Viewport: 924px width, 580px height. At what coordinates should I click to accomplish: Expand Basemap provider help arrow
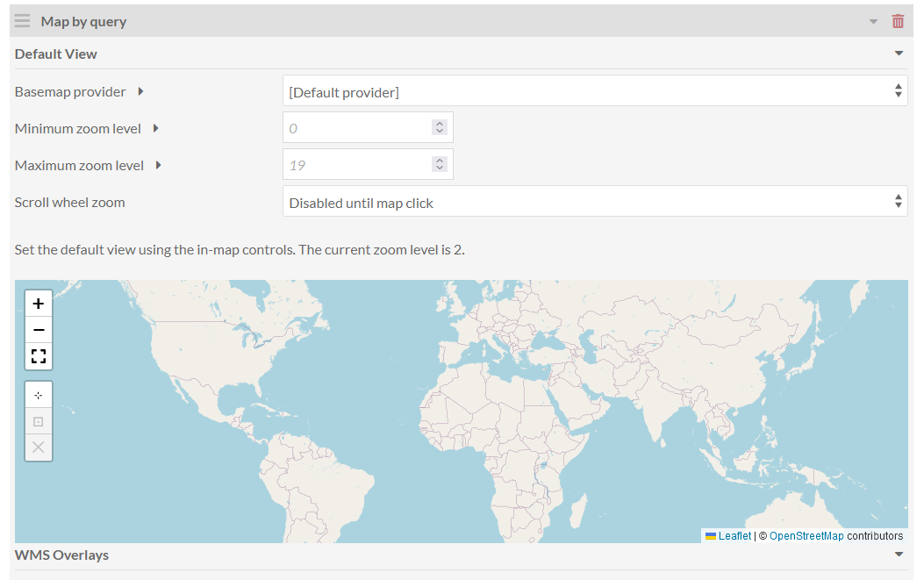(140, 91)
